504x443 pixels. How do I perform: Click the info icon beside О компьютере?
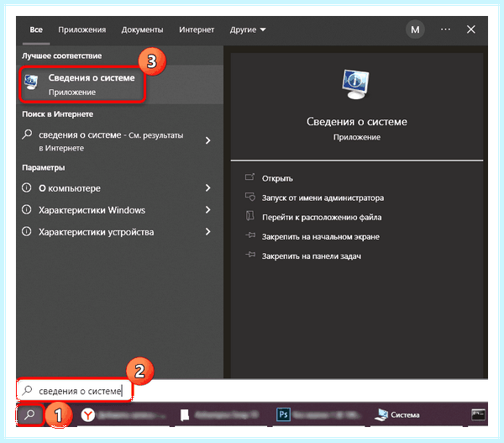point(27,187)
